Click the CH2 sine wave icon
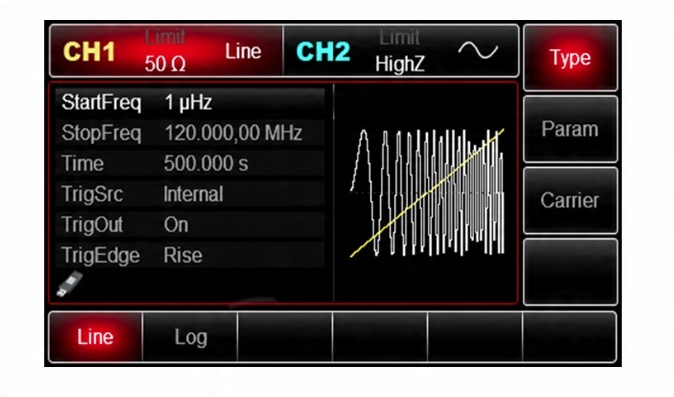Image resolution: width=674 pixels, height=397 pixels. coord(478,51)
